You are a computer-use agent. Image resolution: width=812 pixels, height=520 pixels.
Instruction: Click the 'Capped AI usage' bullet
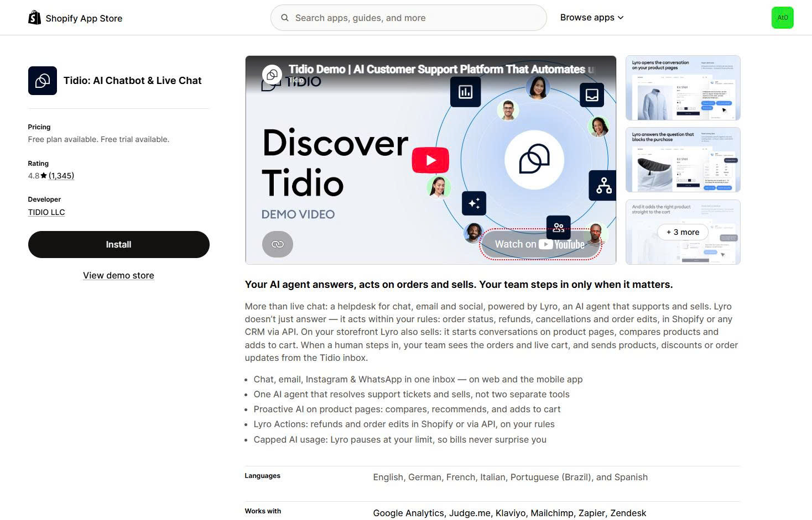[x=399, y=439]
